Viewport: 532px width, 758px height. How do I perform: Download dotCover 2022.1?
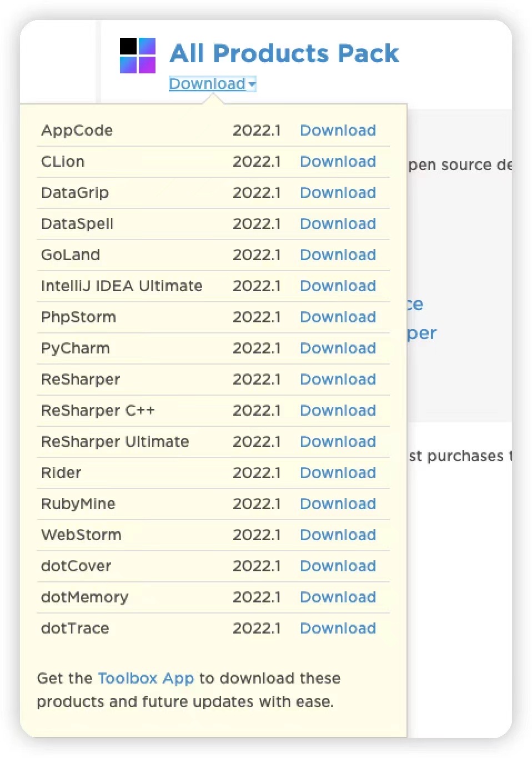(x=338, y=566)
